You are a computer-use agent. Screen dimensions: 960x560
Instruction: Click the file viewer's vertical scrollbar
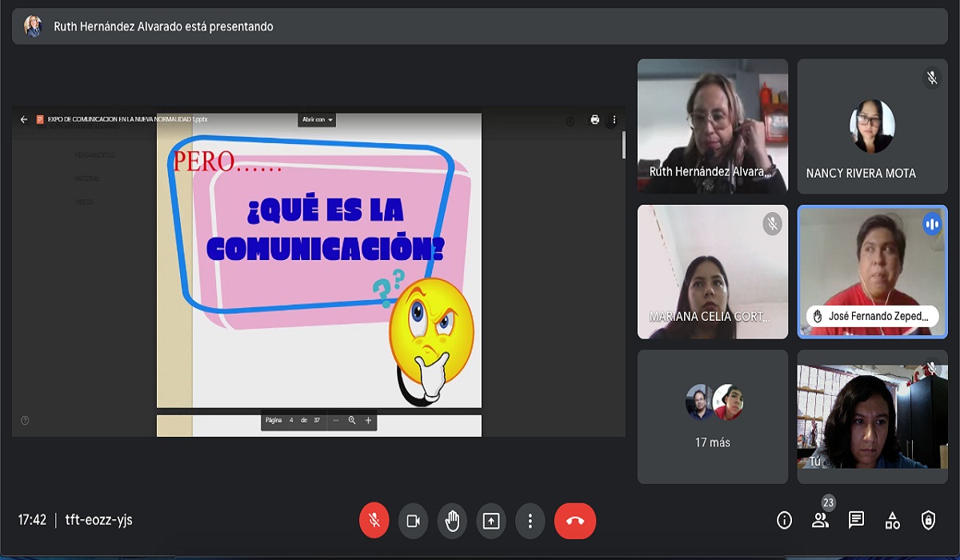tap(623, 146)
